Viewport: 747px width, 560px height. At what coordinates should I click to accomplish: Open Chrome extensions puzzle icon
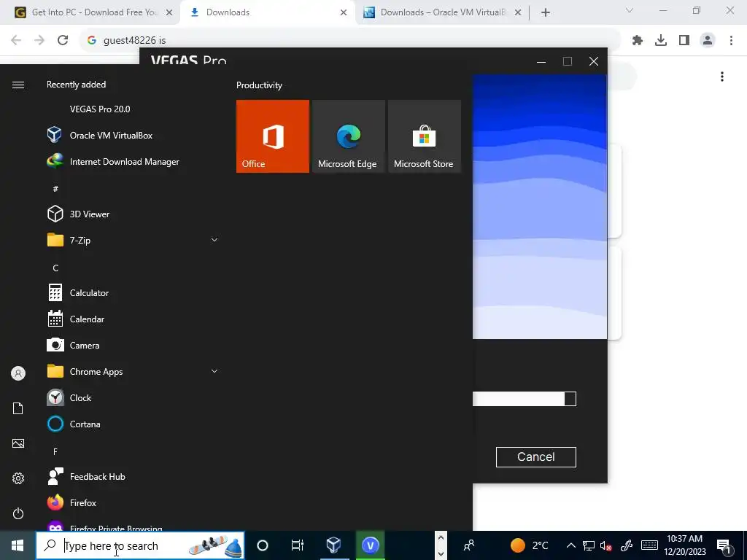coord(638,41)
